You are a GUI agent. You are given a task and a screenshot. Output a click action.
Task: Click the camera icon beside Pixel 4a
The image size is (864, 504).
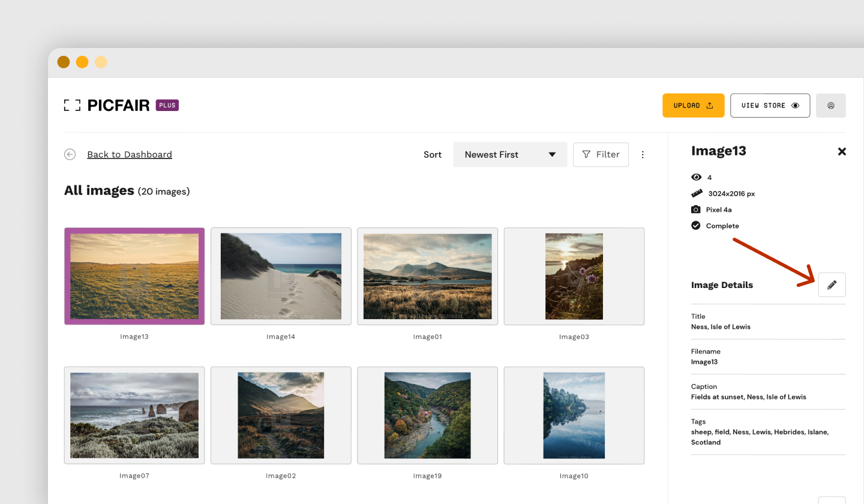696,209
